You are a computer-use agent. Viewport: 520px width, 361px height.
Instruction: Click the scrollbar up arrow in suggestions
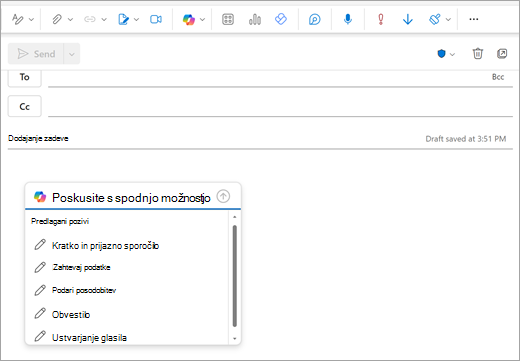tap(235, 217)
